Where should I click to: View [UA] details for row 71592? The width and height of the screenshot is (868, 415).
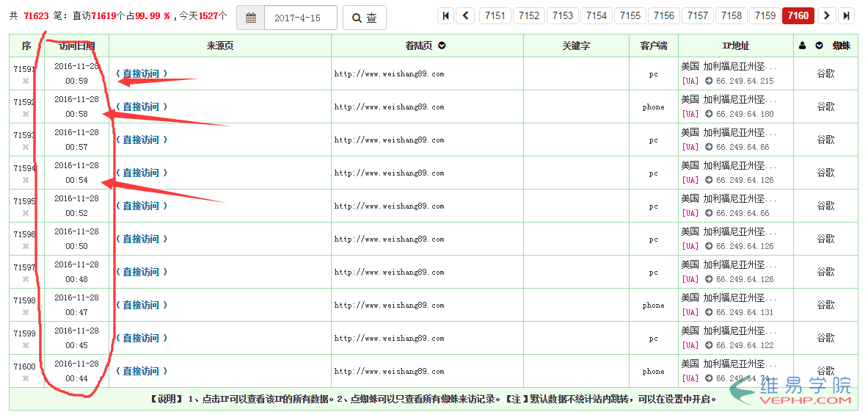[690, 114]
